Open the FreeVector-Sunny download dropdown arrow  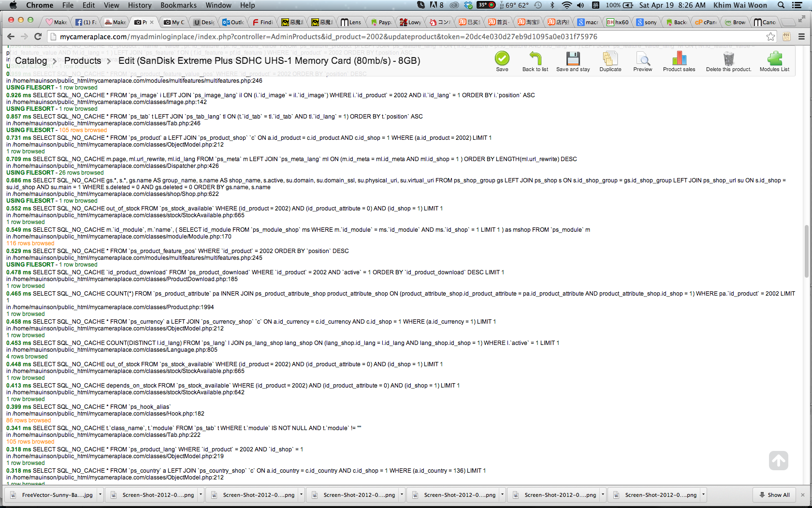tap(100, 495)
